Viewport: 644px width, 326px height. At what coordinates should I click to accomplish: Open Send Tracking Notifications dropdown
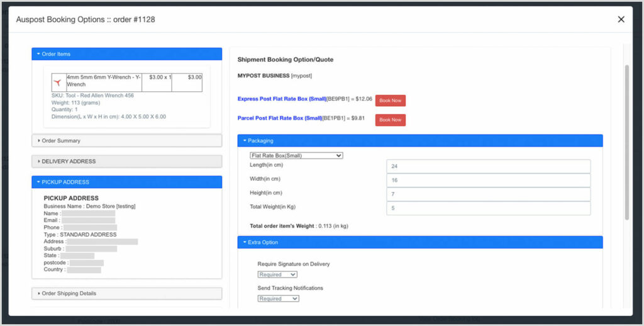point(278,298)
